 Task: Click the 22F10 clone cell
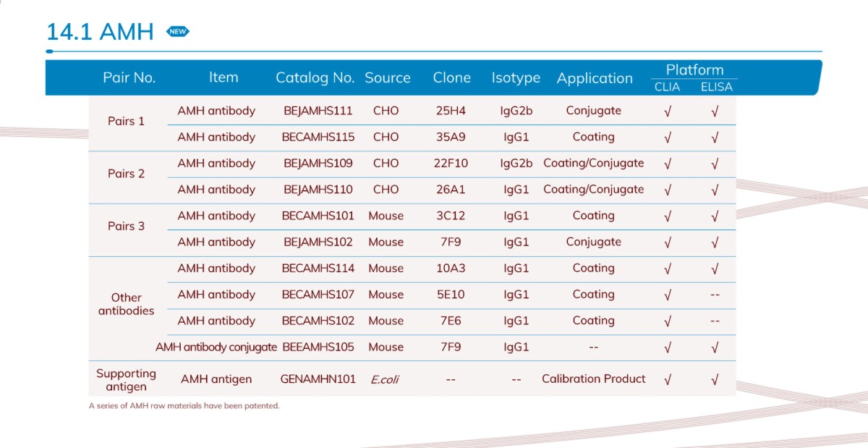451,164
